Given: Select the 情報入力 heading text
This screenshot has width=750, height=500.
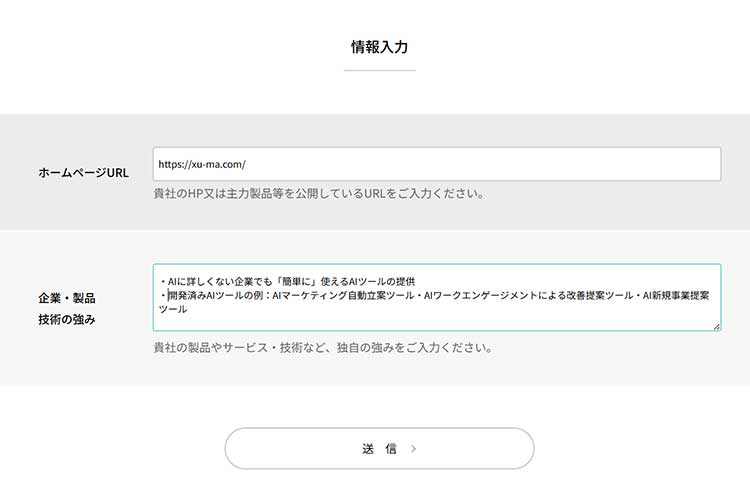Looking at the screenshot, I should [x=379, y=47].
